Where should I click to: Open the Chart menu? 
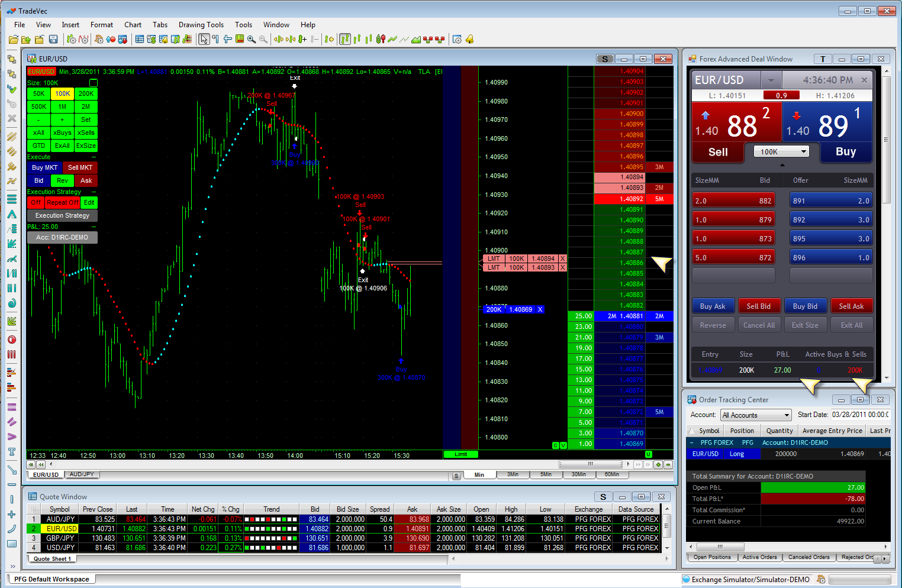(x=133, y=25)
